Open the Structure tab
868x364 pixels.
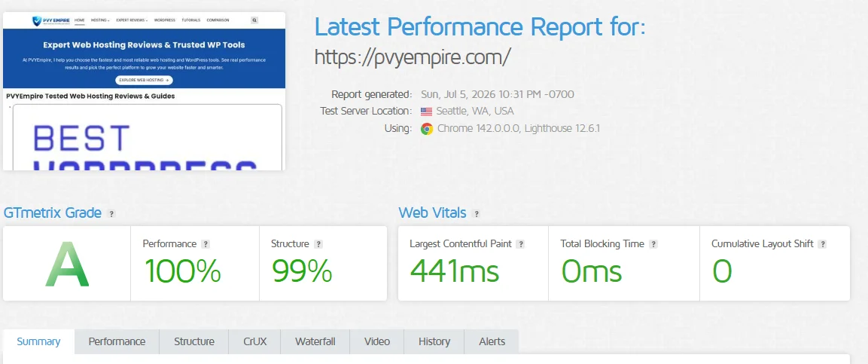click(194, 342)
